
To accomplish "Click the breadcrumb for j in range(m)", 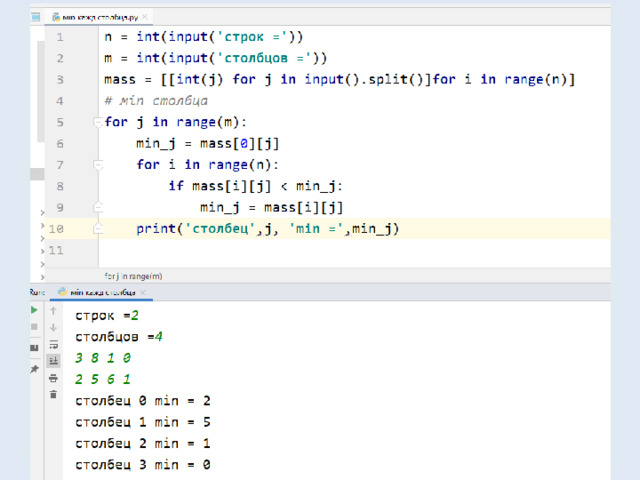I will pos(133,276).
